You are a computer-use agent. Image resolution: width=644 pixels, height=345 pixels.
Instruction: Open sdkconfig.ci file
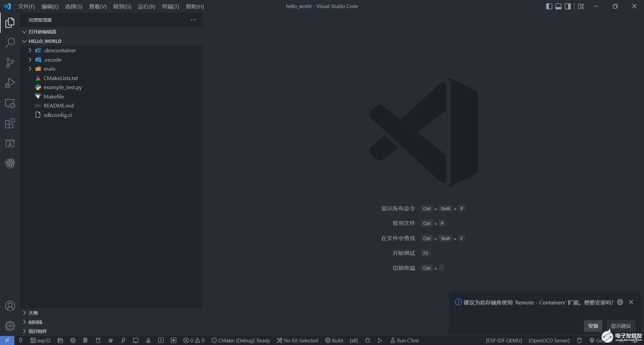click(111, 115)
